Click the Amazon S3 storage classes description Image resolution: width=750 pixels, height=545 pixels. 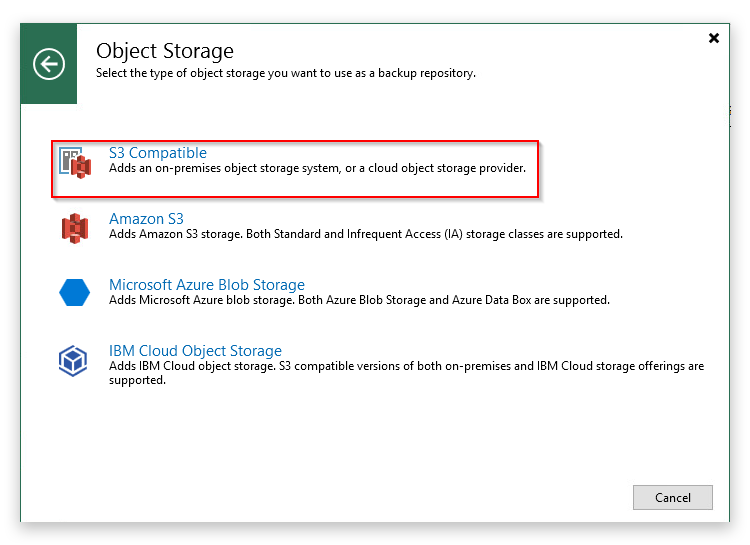coord(366,234)
